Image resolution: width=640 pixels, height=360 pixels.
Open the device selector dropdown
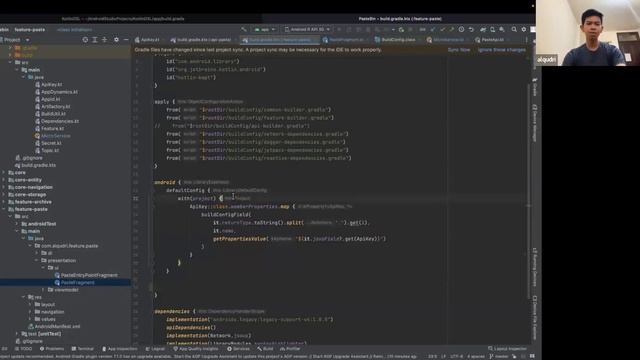click(307, 29)
